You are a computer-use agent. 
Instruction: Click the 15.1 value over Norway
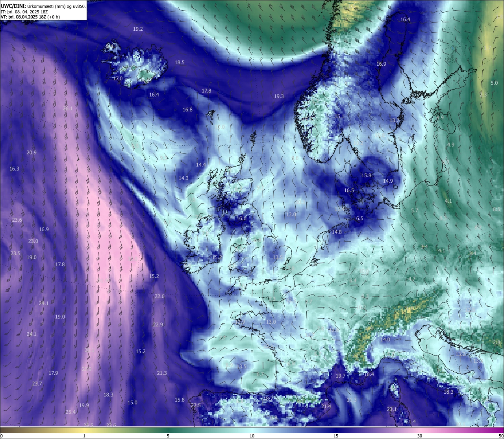click(339, 117)
